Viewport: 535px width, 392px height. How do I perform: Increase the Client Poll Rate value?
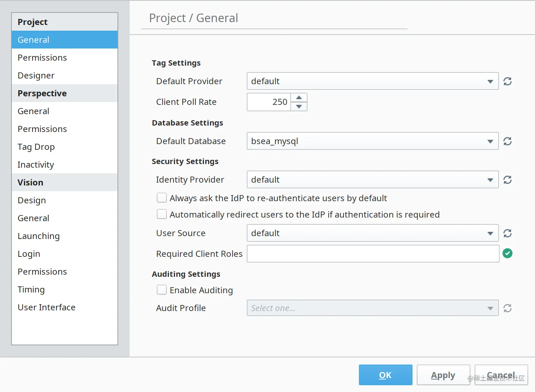[x=299, y=98]
